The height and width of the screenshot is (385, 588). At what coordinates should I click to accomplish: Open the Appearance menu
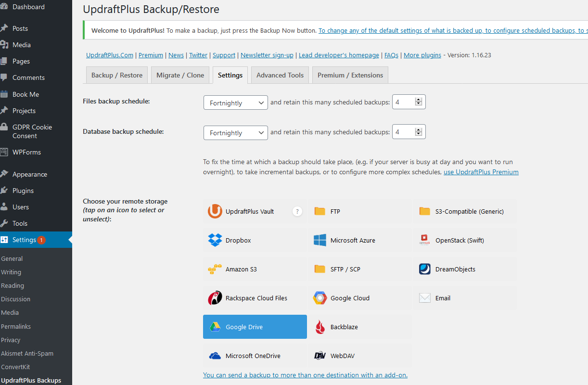36,174
